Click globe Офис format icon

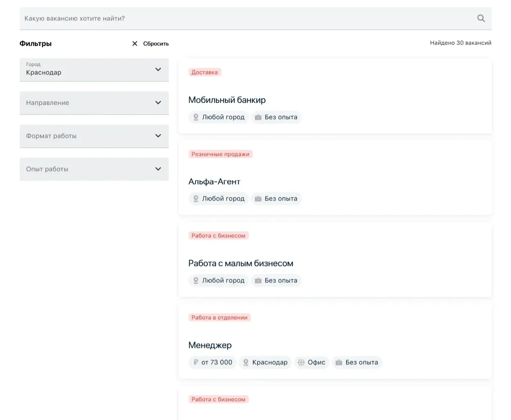[x=301, y=362]
